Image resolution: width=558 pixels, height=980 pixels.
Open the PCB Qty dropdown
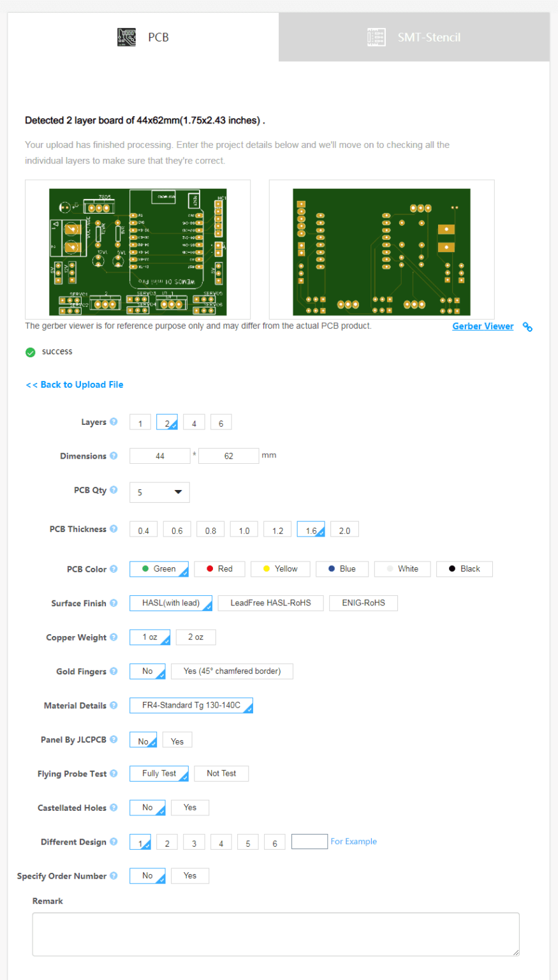(159, 492)
